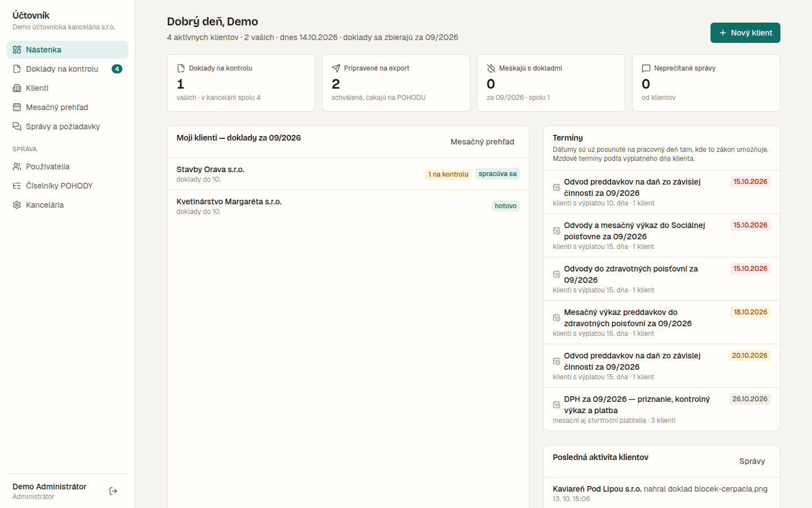Open the Správy link in Posledná aktivita
The width and height of the screenshot is (812, 508).
point(752,461)
